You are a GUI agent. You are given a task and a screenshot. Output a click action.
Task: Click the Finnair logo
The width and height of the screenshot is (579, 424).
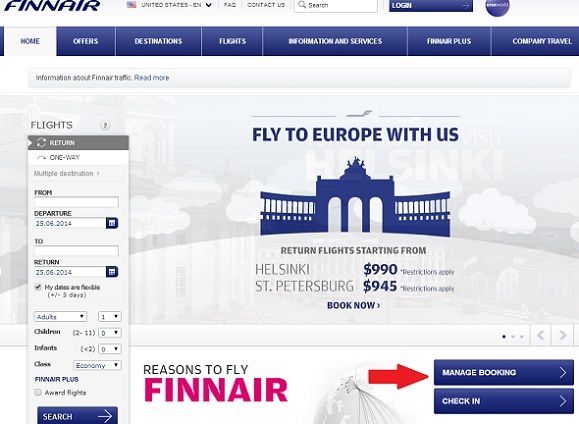pyautogui.click(x=52, y=5)
